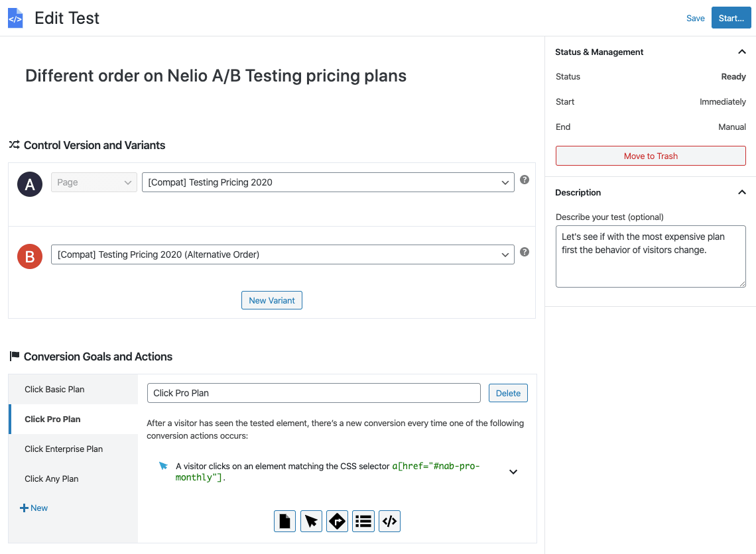
Task: Open the help icon next to variant A
Action: click(x=524, y=179)
